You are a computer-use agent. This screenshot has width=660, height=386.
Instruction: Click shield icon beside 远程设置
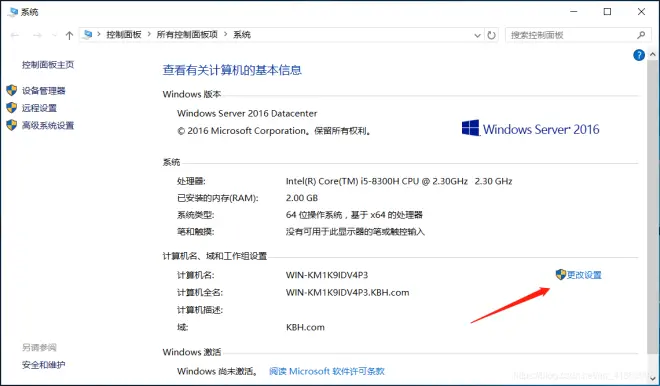(x=12, y=108)
